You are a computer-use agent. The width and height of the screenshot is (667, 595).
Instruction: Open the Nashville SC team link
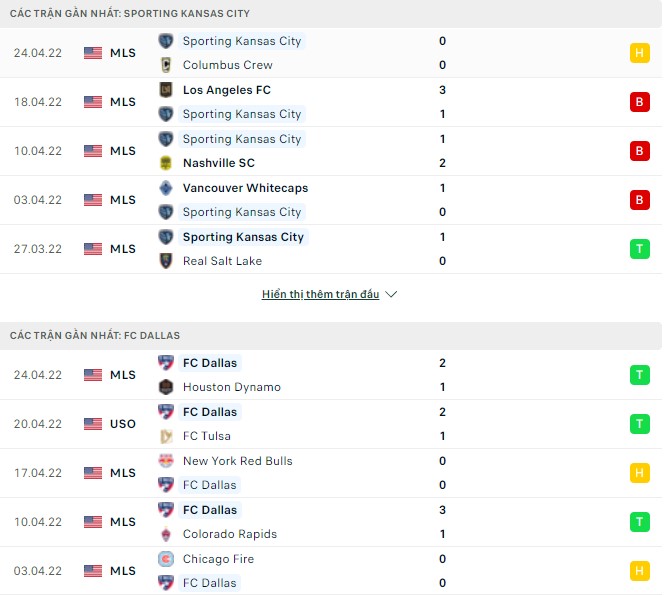(218, 163)
